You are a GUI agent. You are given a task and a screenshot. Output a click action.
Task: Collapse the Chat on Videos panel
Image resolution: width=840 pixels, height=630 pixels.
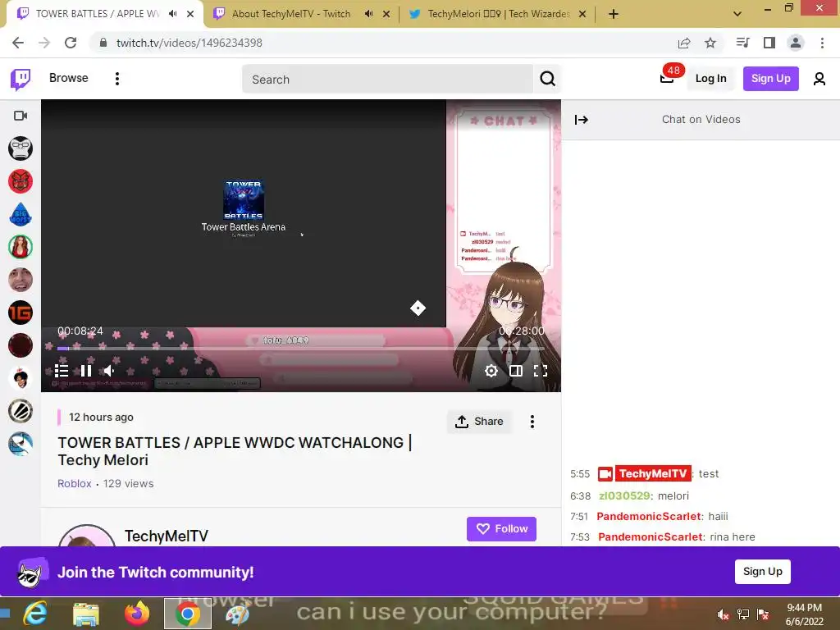point(582,120)
